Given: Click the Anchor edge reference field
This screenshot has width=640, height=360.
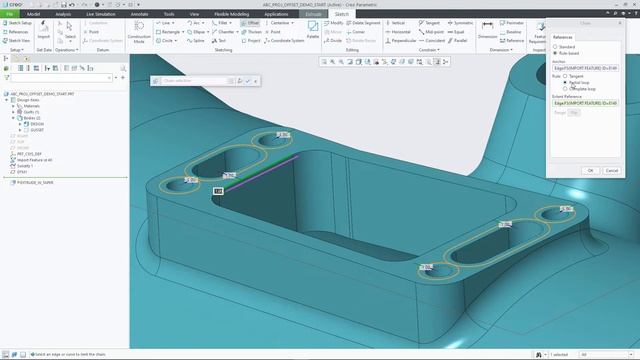Looking at the screenshot, I should coord(585,68).
